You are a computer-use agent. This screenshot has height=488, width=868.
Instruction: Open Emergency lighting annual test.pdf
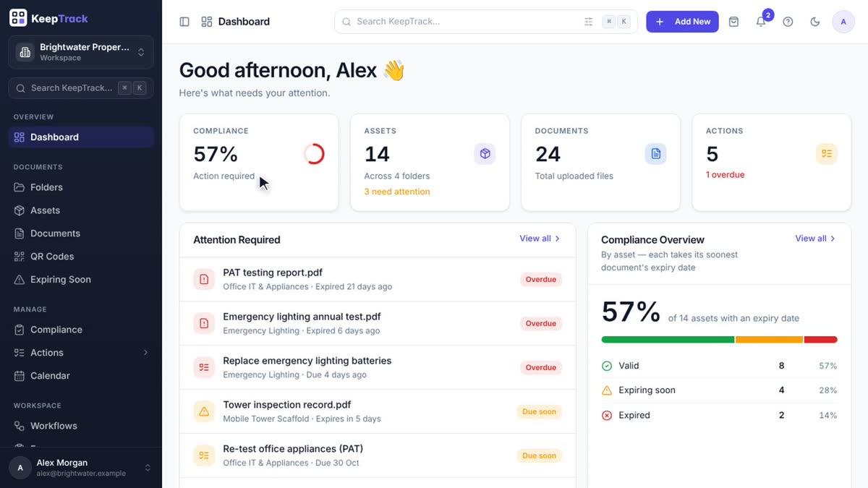378,323
